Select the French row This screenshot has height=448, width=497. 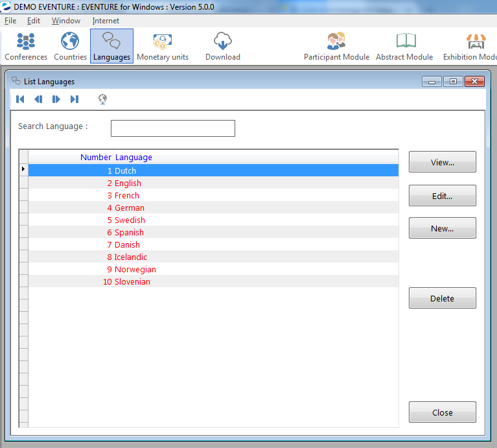tap(213, 195)
